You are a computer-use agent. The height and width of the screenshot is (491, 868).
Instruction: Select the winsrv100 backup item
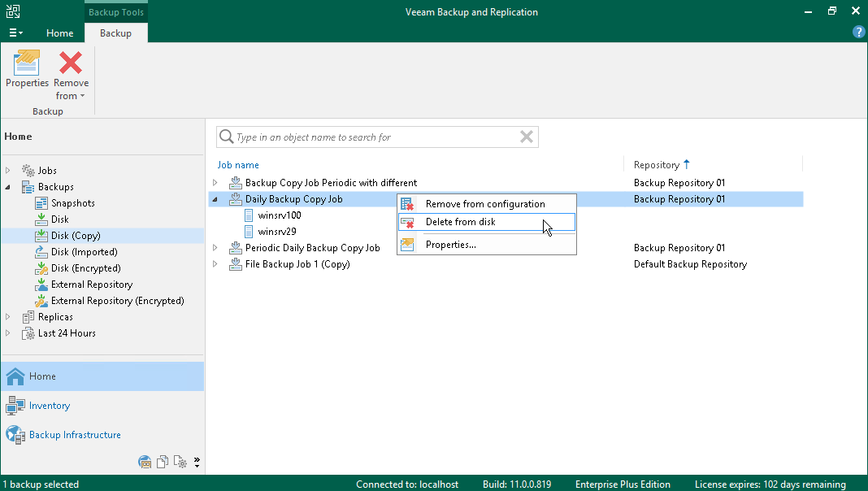(279, 215)
